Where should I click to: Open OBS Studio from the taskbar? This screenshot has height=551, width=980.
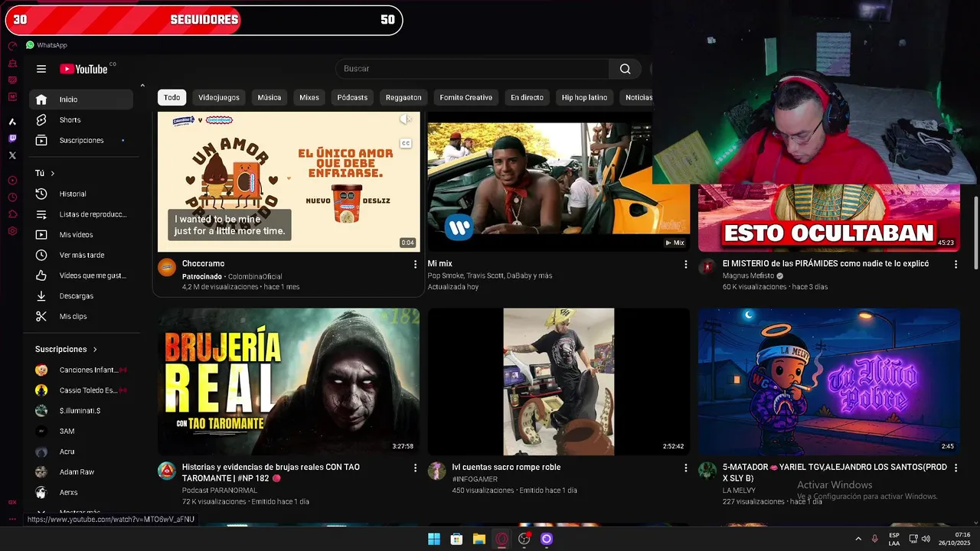(x=524, y=540)
